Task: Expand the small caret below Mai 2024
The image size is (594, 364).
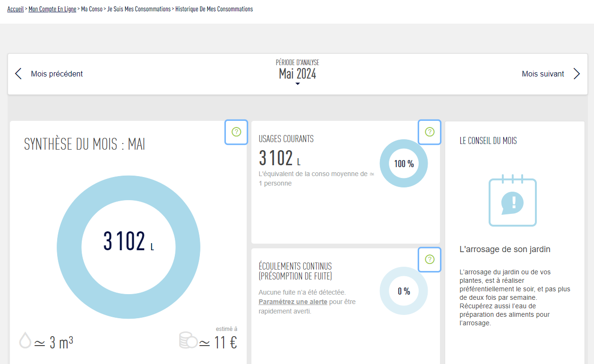Action: (x=297, y=84)
